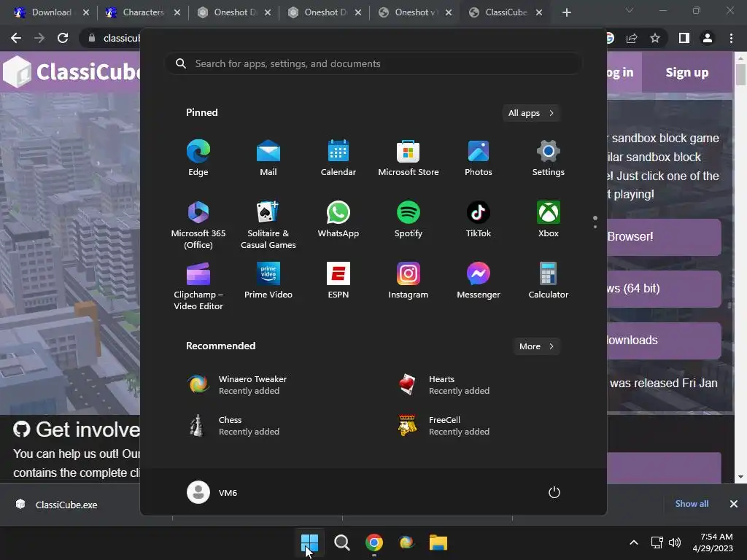Screen dimensions: 747x560
Task: Launch Mail from pinned apps
Action: coord(268,158)
